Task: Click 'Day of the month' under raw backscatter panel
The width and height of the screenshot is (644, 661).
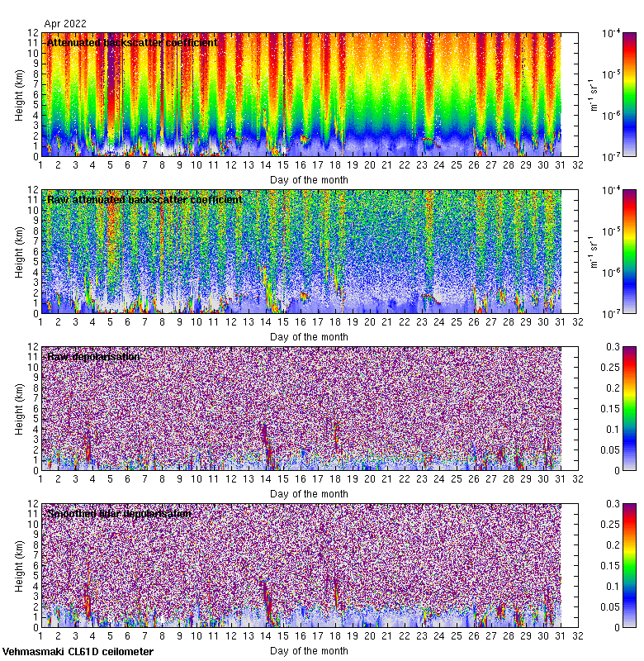Action: (x=309, y=337)
